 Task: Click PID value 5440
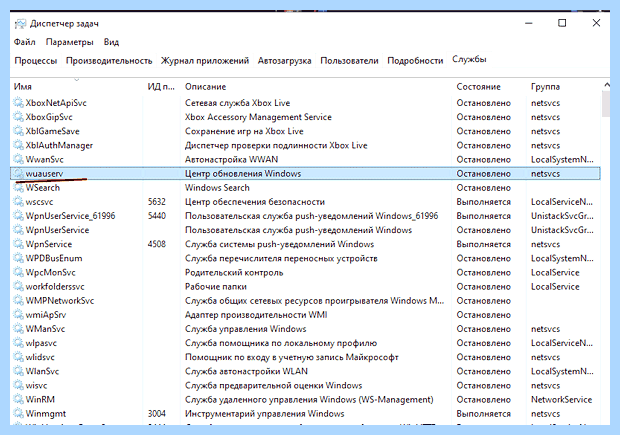coord(157,216)
